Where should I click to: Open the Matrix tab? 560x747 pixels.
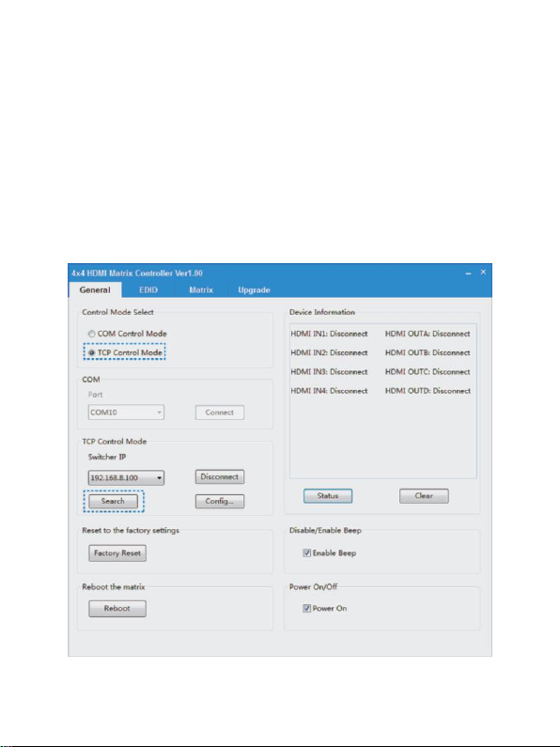(x=201, y=290)
